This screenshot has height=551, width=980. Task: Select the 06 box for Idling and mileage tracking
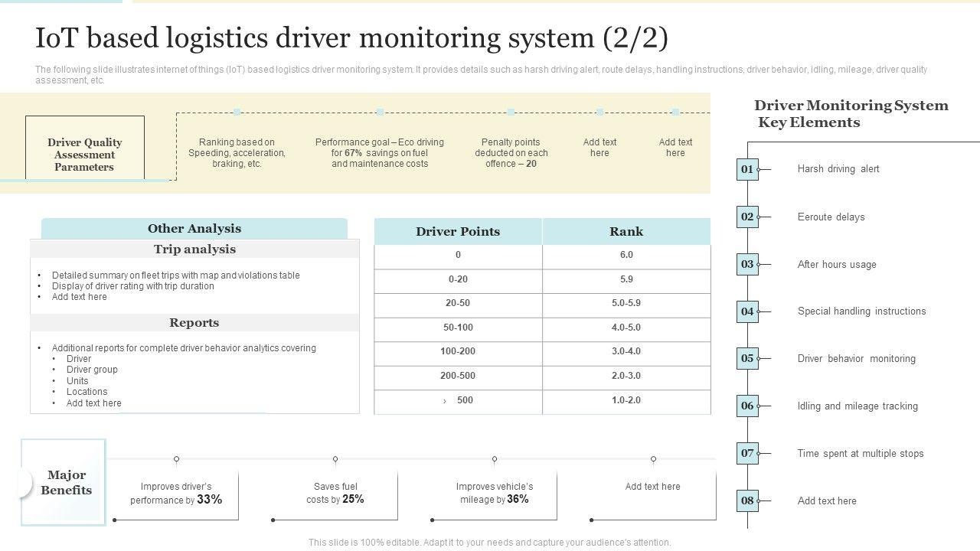click(747, 406)
